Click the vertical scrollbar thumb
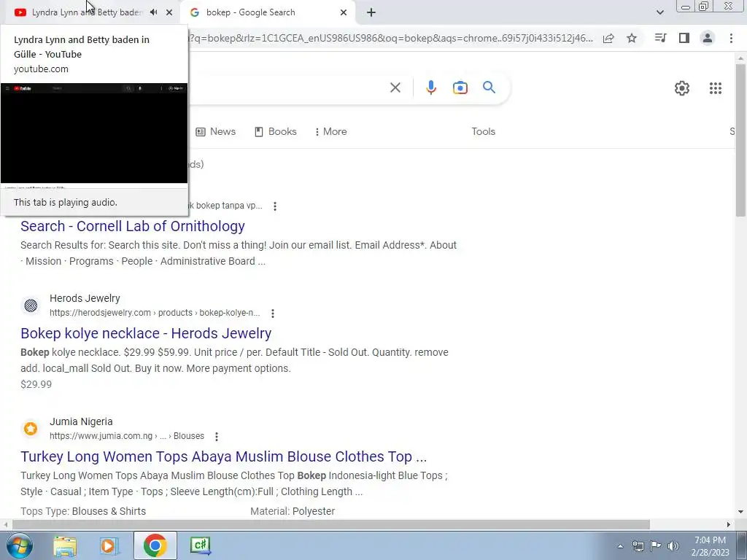The height and width of the screenshot is (560, 747). coord(741,139)
